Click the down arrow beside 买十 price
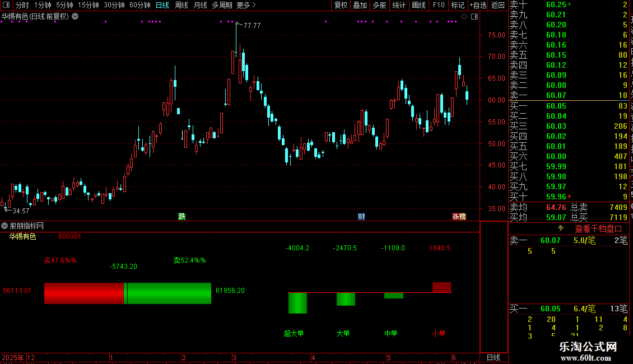Viewport: 633px width, 364px height. pos(570,197)
